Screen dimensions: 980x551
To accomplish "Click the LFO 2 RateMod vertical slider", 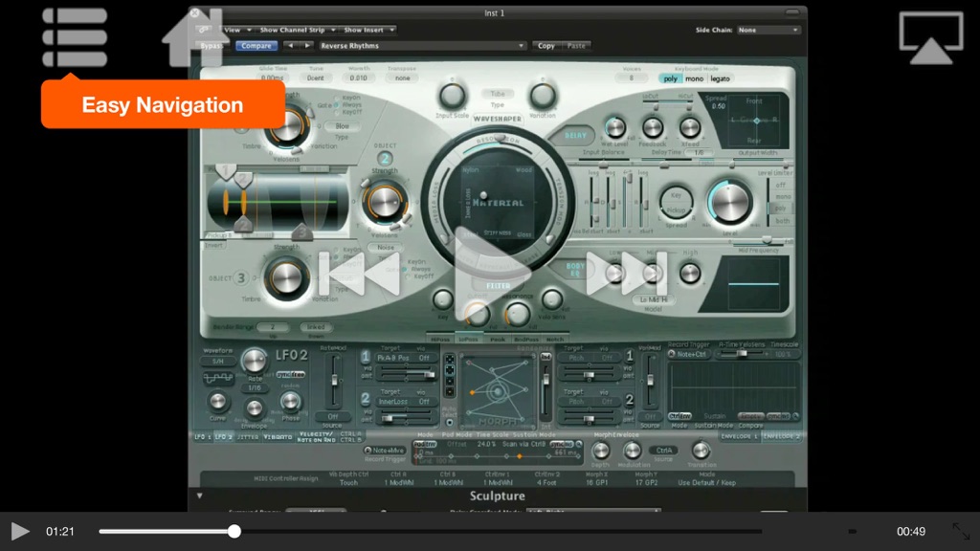I will [335, 380].
